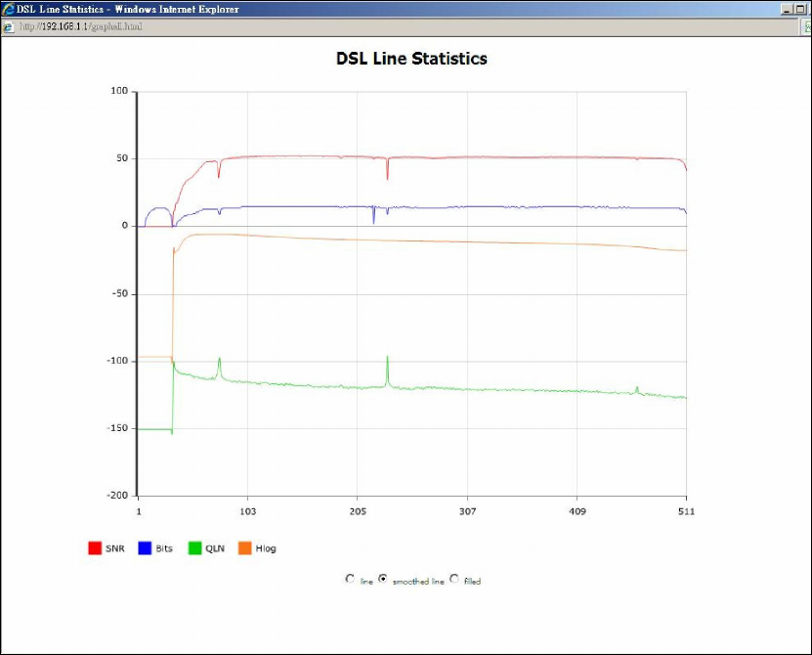Viewport: 812px width, 655px height.
Task: Click the window title text in title bar
Action: tap(127, 10)
